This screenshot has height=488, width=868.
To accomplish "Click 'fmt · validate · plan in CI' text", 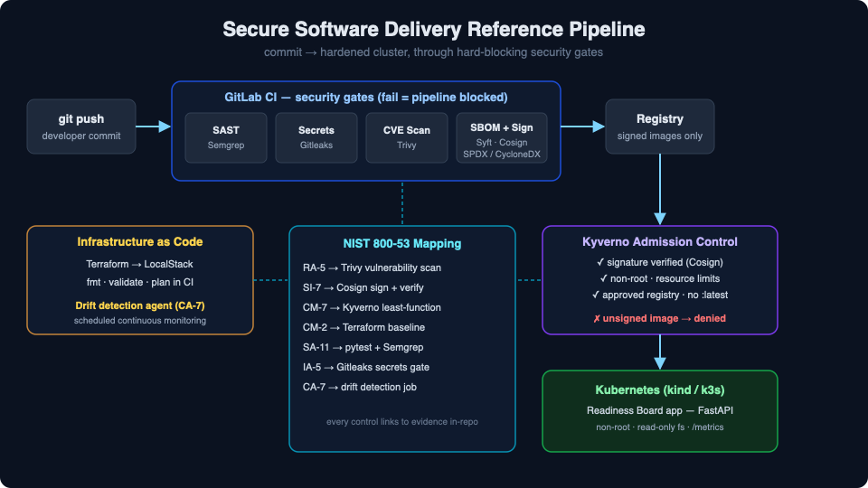I will tap(140, 282).
